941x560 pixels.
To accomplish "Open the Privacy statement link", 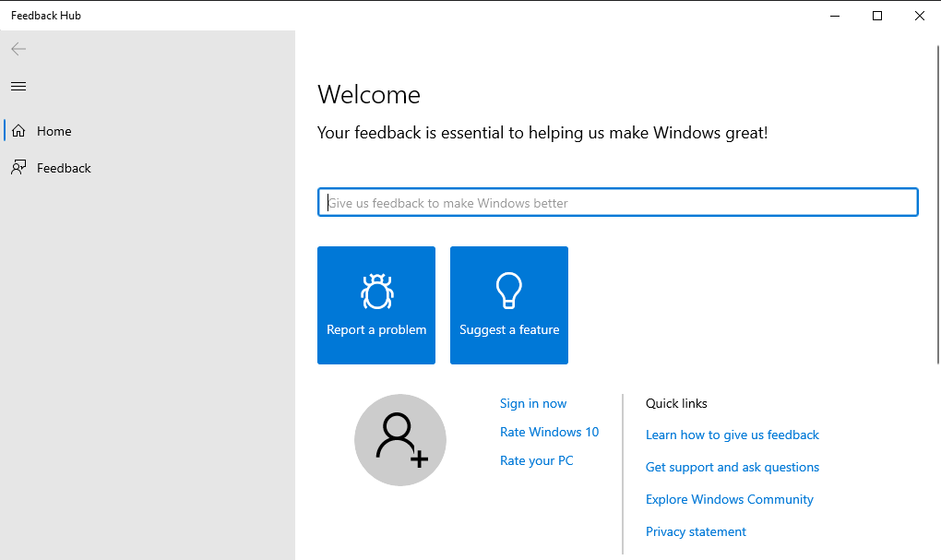I will 696,531.
